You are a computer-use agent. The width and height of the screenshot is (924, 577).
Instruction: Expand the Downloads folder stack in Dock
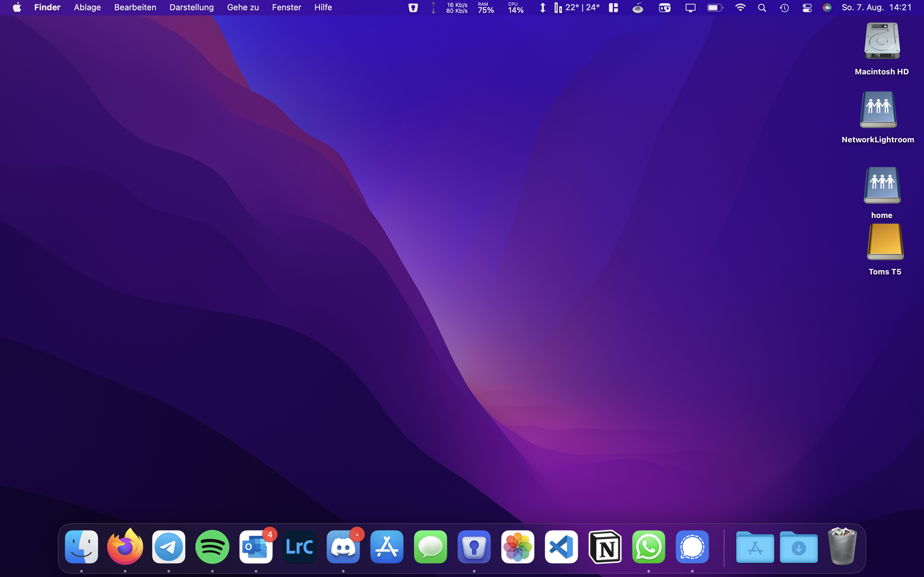pos(798,548)
